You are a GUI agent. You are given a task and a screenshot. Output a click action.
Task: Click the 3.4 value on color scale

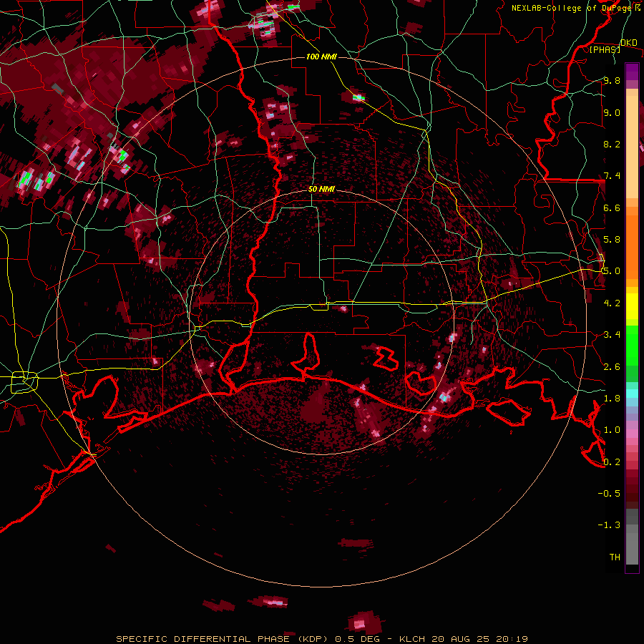click(x=612, y=335)
